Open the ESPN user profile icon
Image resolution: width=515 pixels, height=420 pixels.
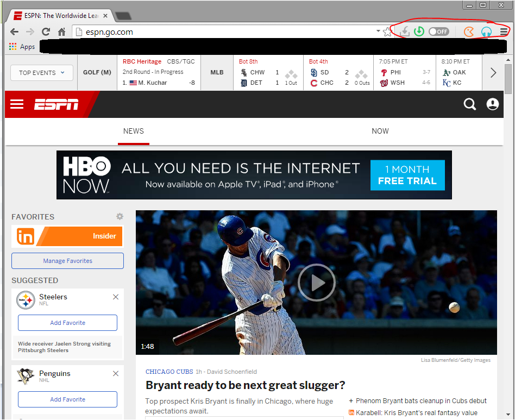click(493, 104)
